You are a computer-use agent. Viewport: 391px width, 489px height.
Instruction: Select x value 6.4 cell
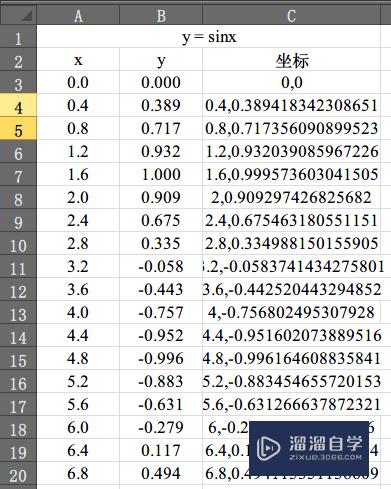click(78, 450)
